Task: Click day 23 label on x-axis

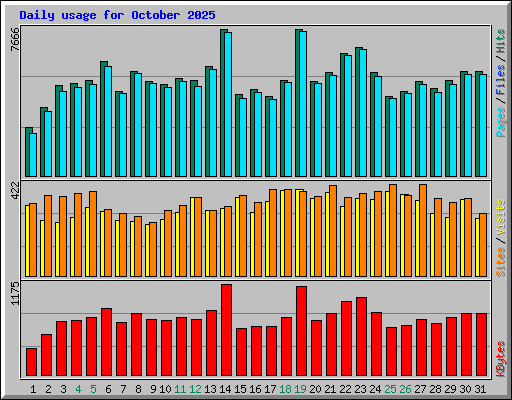Action: (360, 389)
